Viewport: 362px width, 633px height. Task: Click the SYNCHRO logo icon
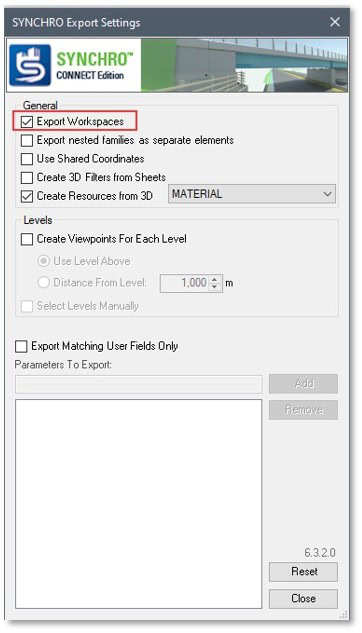coord(30,65)
